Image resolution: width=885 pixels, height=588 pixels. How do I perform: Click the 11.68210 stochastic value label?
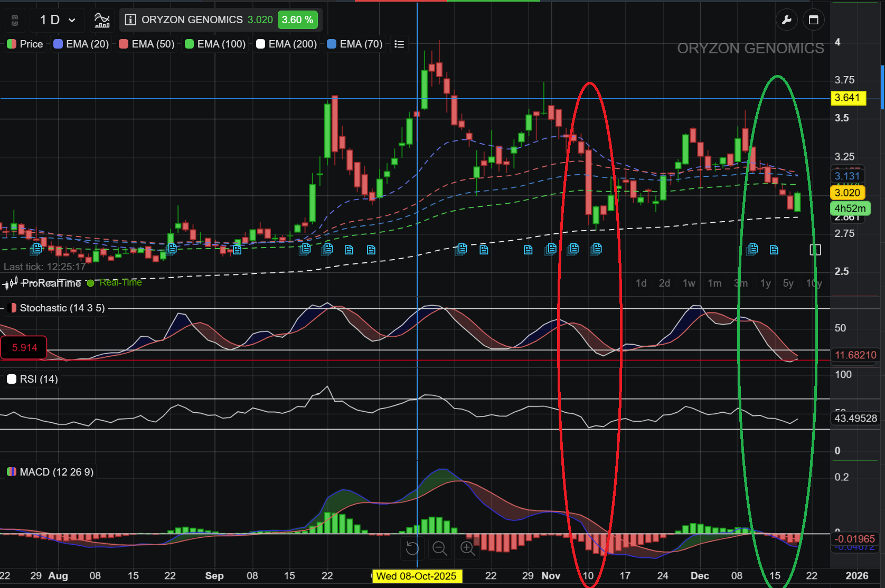(x=855, y=355)
